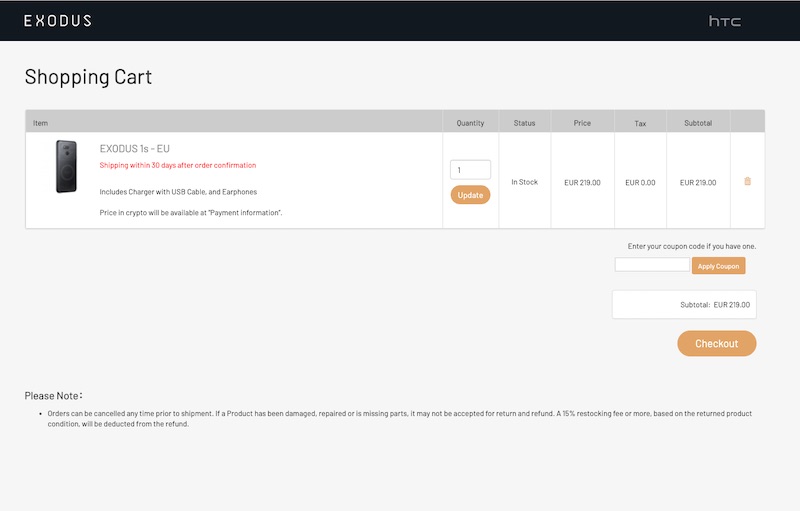Click the EXODUS logo in header
Viewport: 800px width, 511px height.
point(58,21)
